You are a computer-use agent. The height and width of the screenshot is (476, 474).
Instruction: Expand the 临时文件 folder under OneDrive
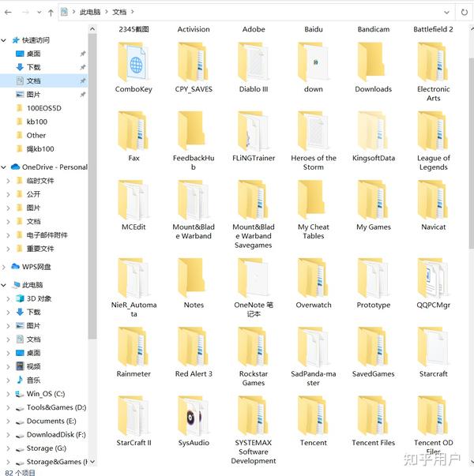[x=8, y=181]
